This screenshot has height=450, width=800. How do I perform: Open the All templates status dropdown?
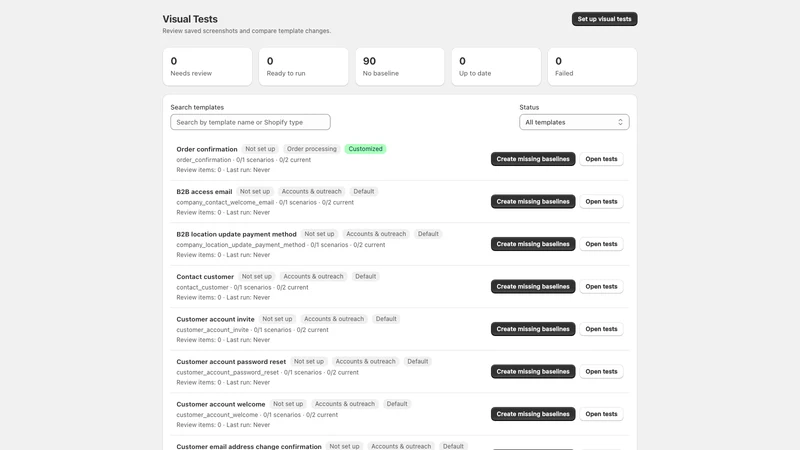(574, 122)
